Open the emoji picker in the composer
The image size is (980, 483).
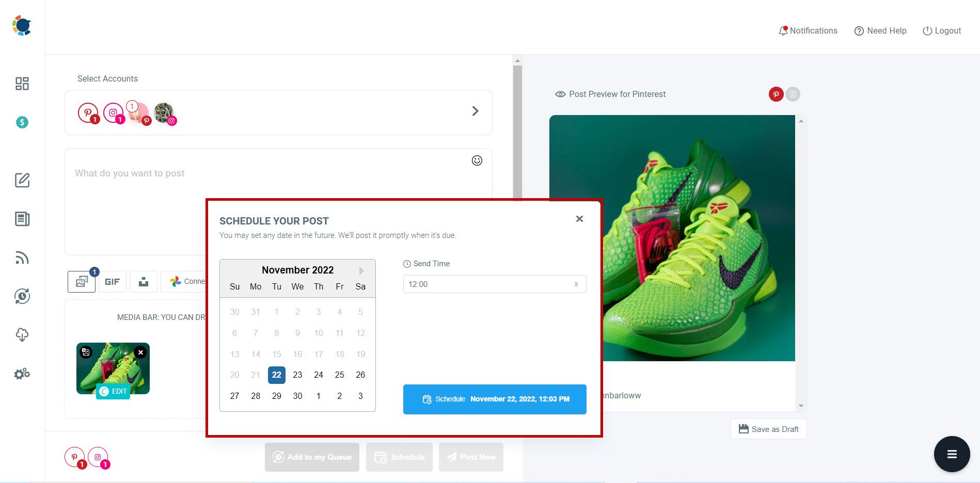[477, 160]
